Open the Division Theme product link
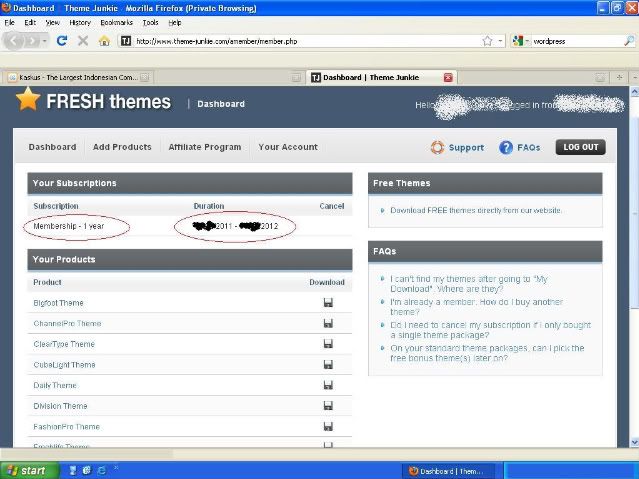The width and height of the screenshot is (639, 479). (60, 406)
